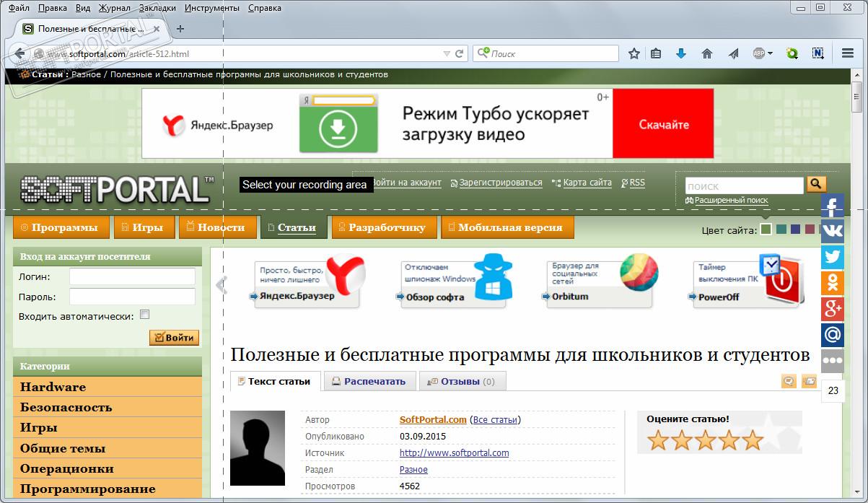Click the Скачайте button in the Yandex banner
The height and width of the screenshot is (503, 868).
(663, 123)
